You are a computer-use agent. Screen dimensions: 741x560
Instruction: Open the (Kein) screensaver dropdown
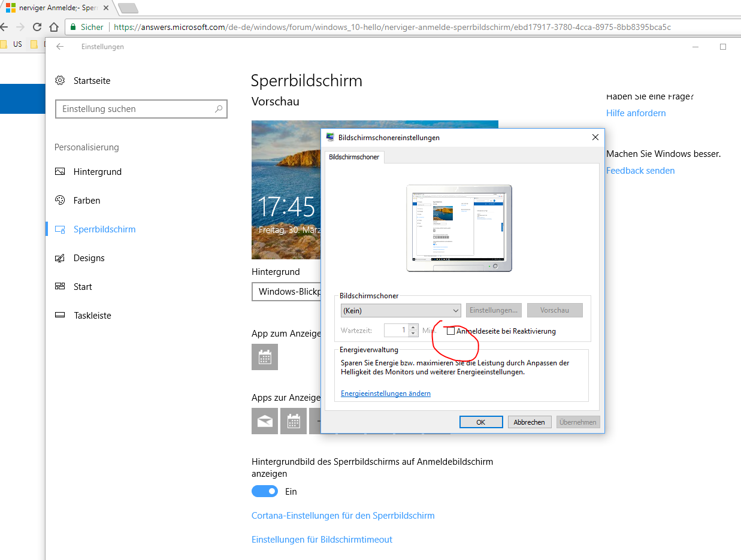click(x=400, y=310)
